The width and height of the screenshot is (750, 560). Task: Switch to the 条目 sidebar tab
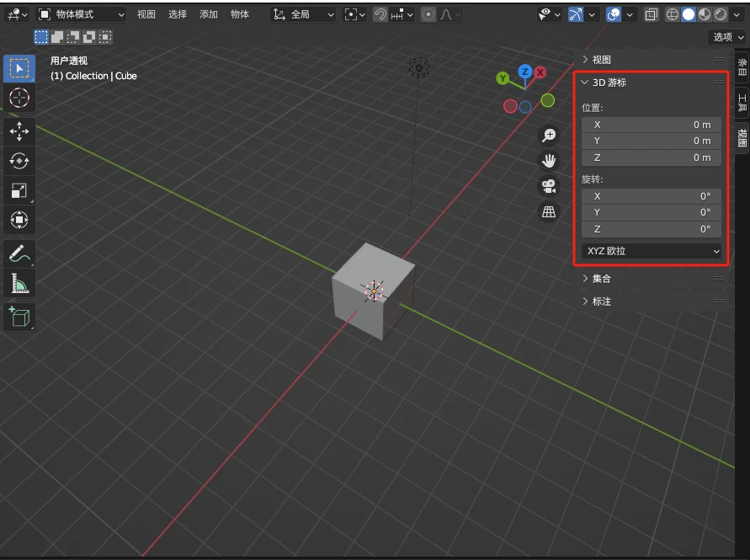click(742, 67)
